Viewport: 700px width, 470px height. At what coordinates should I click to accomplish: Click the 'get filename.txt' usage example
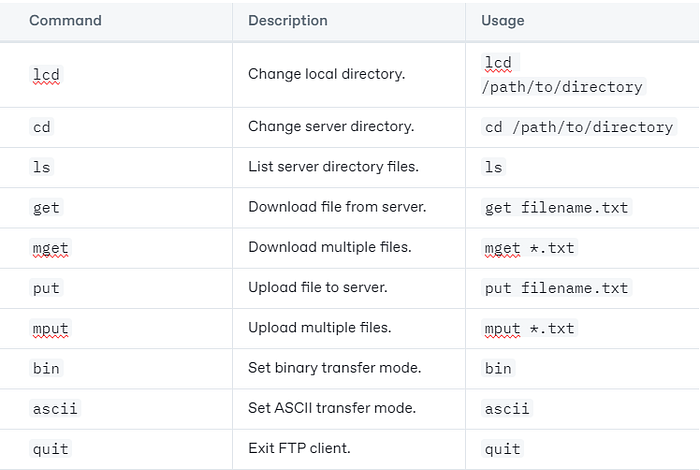(556, 208)
